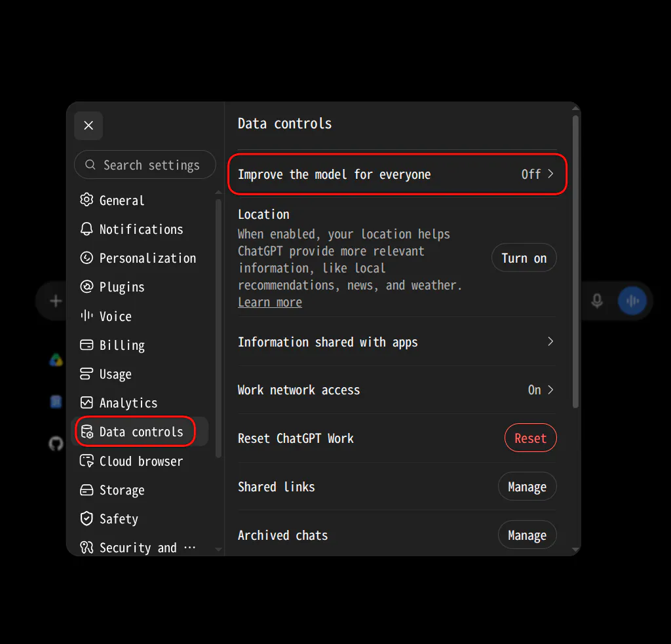Open Information shared with apps
671x644 pixels.
pyautogui.click(x=397, y=342)
